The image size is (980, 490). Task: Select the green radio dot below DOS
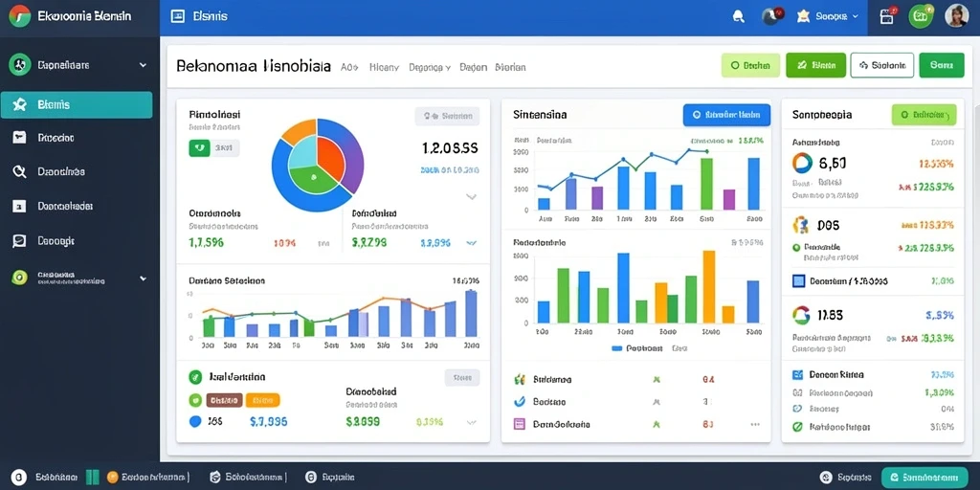coord(796,248)
